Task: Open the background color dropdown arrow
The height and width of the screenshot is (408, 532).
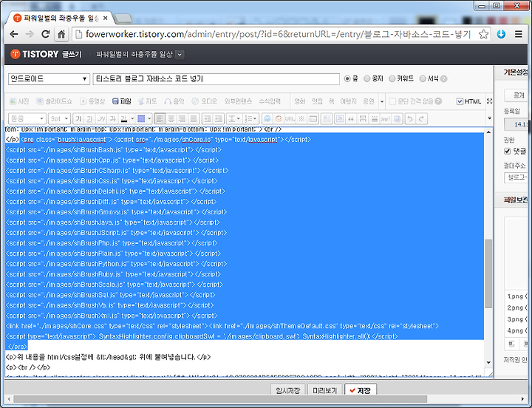Action: pos(149,119)
